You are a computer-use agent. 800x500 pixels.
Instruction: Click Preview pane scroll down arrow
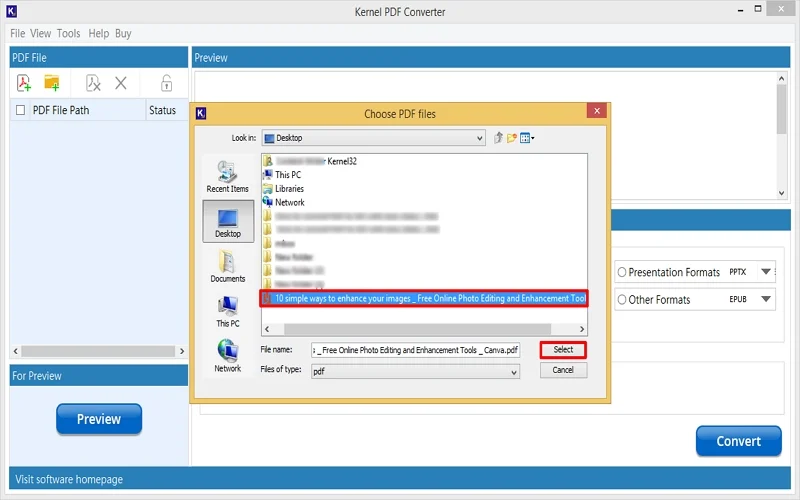tap(781, 193)
